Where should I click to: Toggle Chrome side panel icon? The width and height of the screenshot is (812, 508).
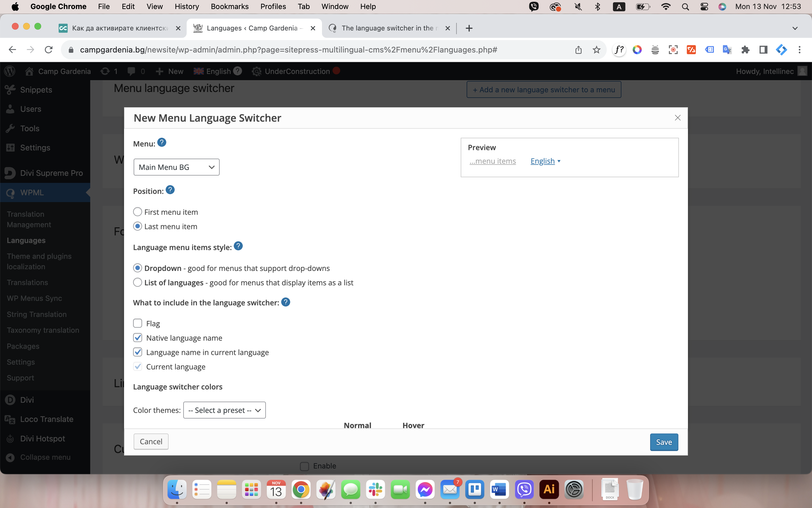tap(763, 50)
